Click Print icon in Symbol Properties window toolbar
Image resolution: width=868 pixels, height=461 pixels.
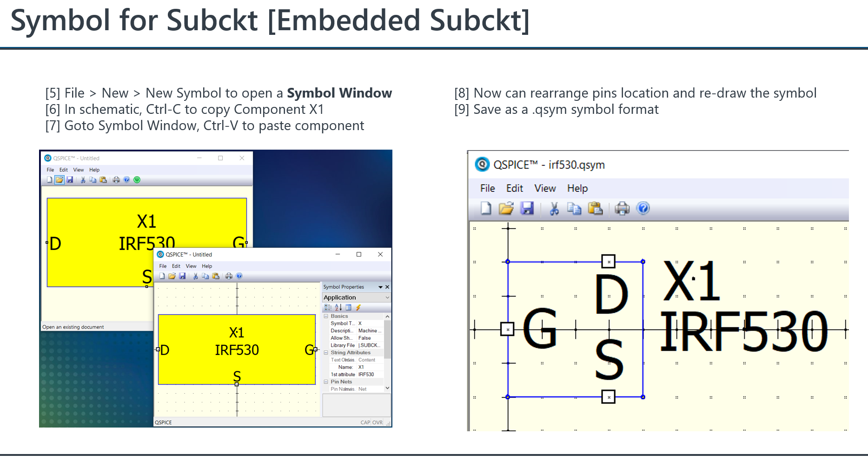tap(229, 276)
